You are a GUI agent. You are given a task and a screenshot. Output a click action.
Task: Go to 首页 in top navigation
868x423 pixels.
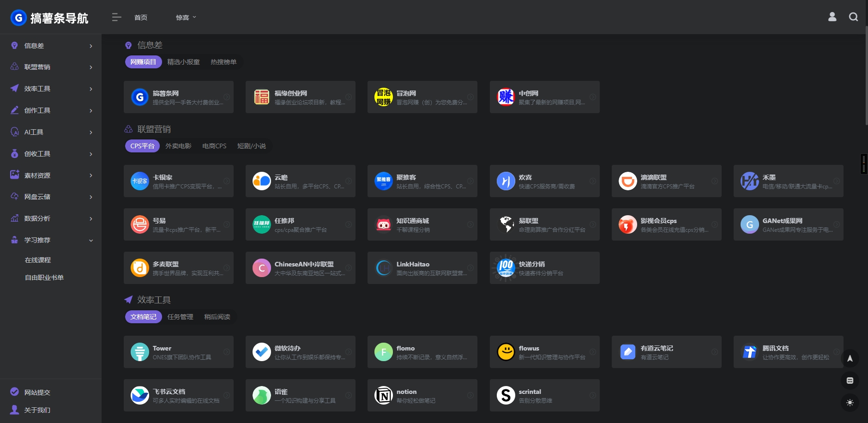[x=141, y=18]
